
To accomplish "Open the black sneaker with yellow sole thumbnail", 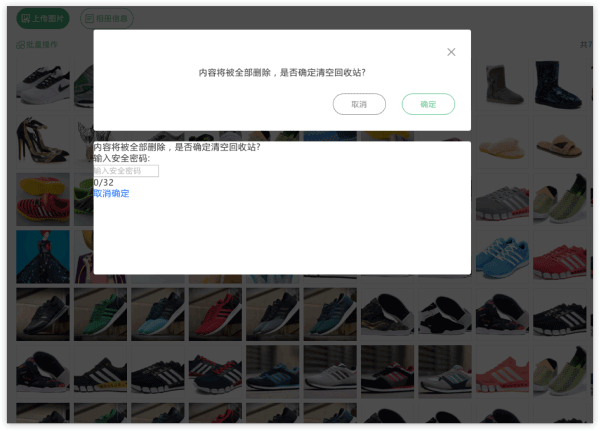I will (100, 371).
